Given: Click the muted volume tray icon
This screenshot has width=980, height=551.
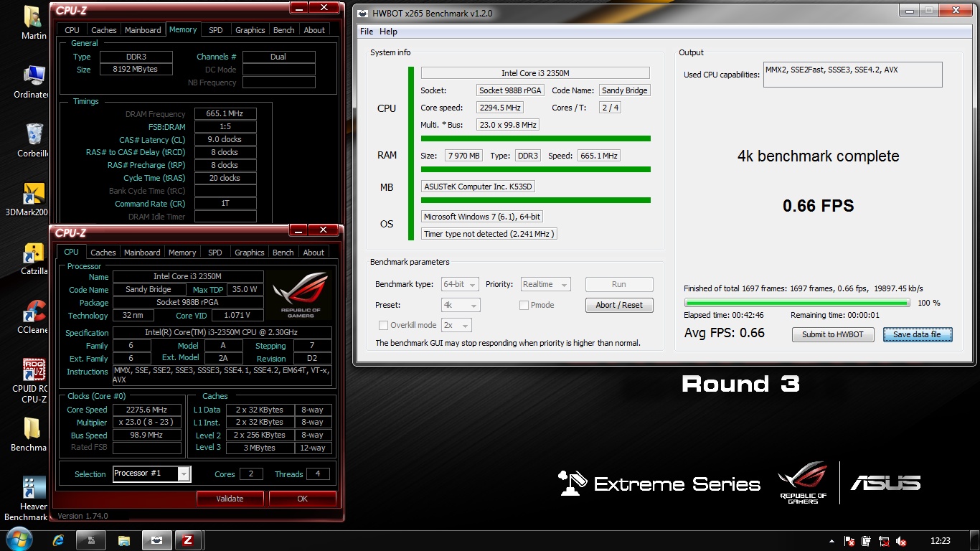Looking at the screenshot, I should click(x=901, y=542).
